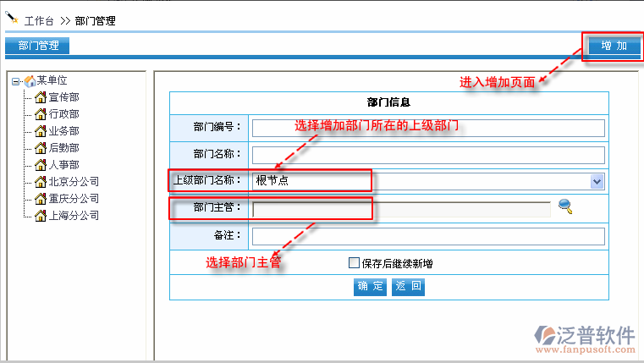The width and height of the screenshot is (644, 363).
Task: Click the house icon beside 行政部
Action: (41, 114)
